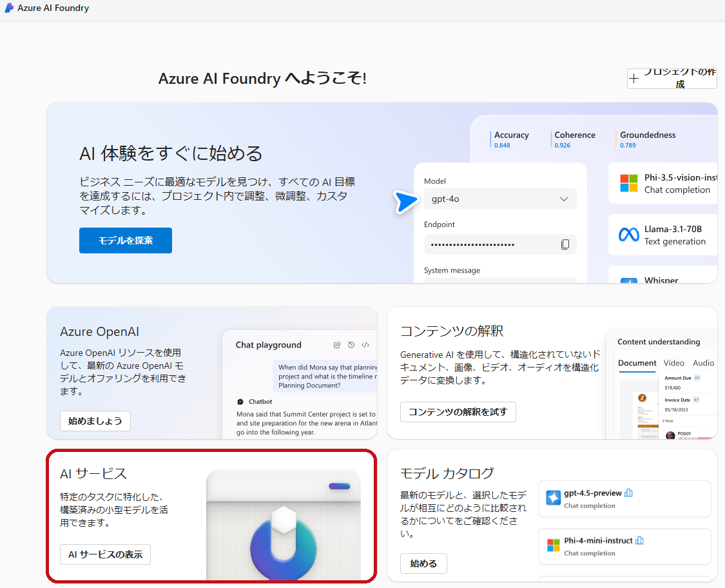
Task: Click the モデルを探索 button
Action: point(125,240)
